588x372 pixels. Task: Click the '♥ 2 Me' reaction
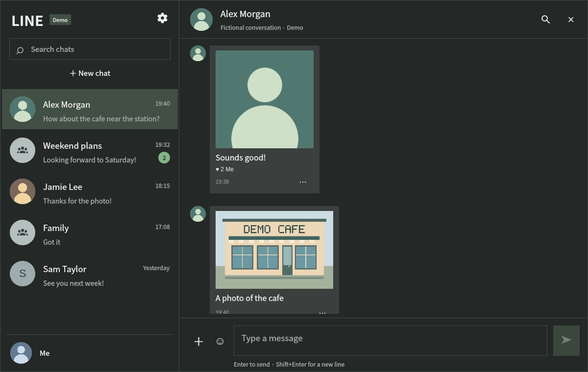tap(225, 169)
